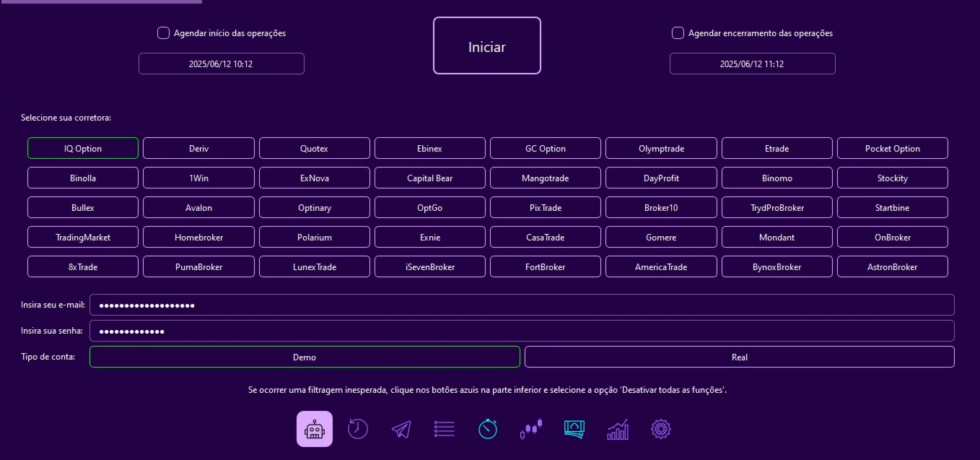Choose the GC Option broker

[546, 148]
